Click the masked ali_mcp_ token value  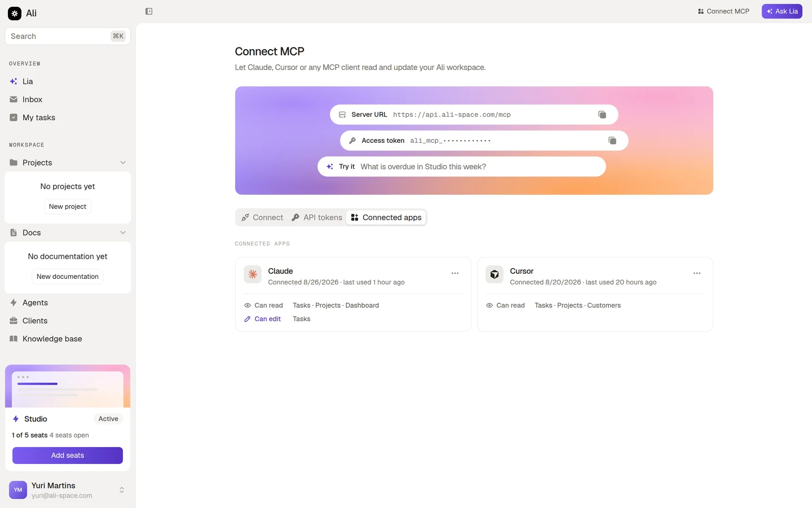[451, 141]
